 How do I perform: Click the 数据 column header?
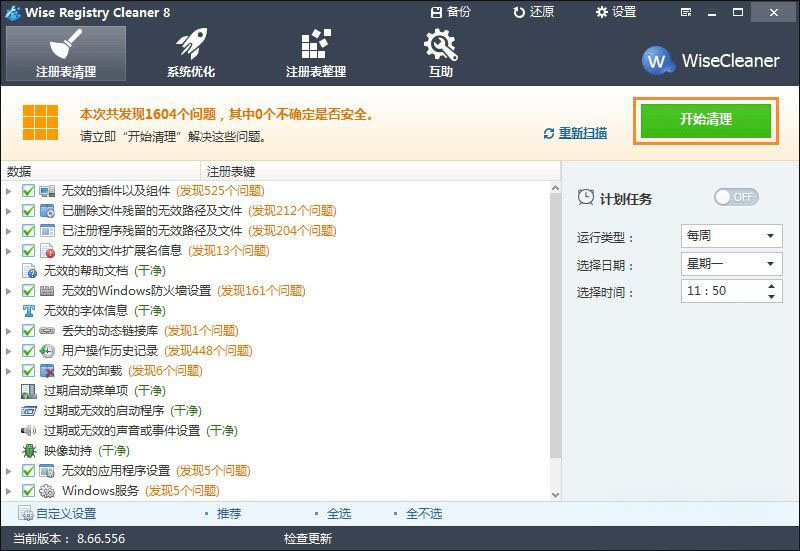101,171
